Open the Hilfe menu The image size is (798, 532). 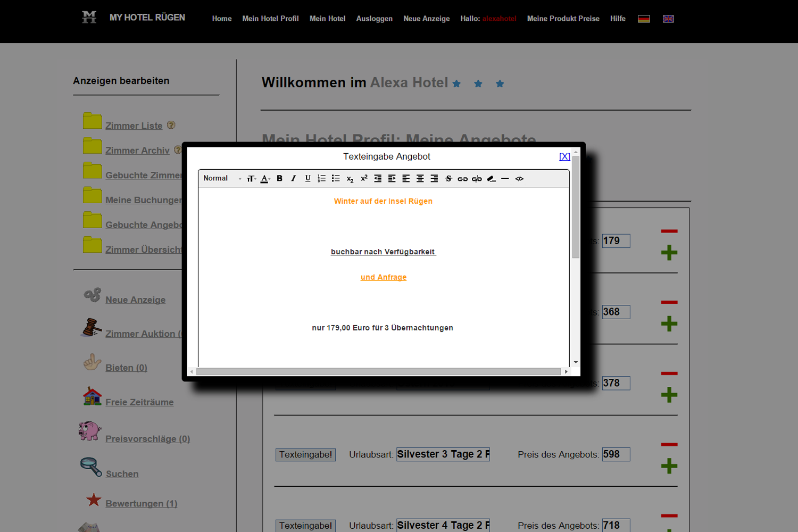pyautogui.click(x=618, y=19)
